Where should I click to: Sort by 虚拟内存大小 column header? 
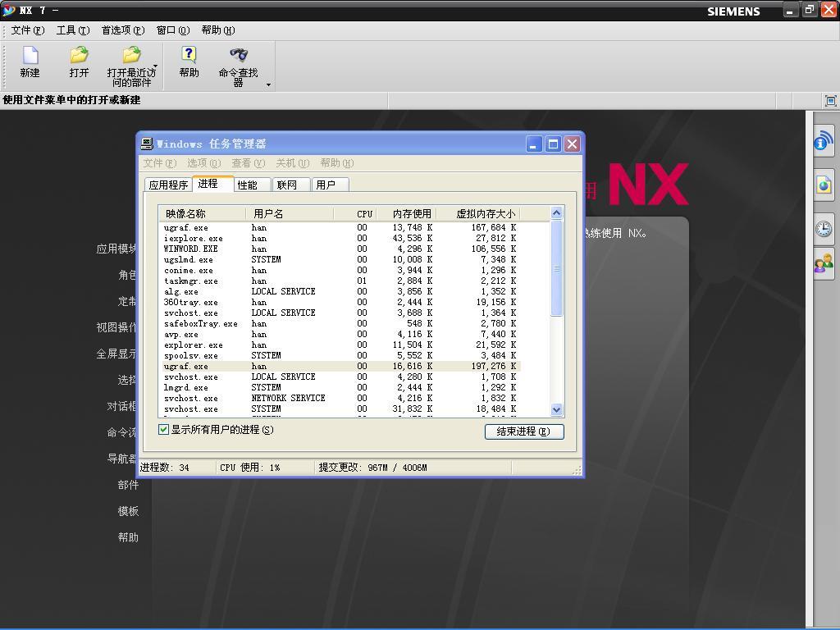[478, 214]
